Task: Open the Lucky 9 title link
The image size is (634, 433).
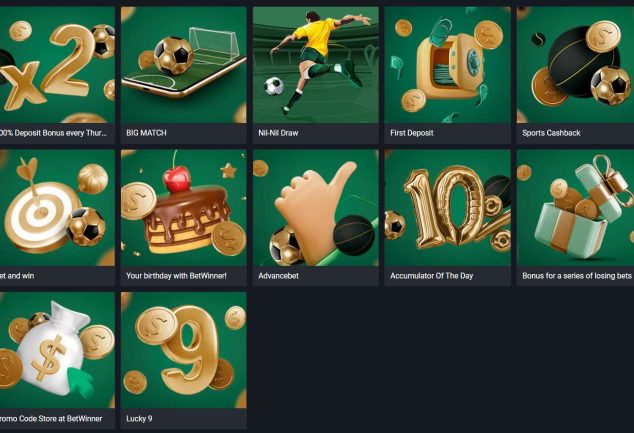Action: point(139,418)
